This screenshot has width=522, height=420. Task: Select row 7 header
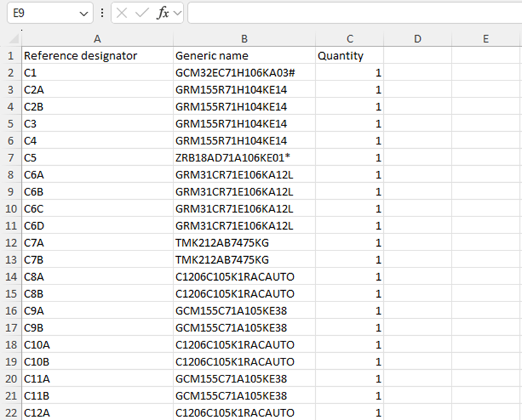[11, 158]
